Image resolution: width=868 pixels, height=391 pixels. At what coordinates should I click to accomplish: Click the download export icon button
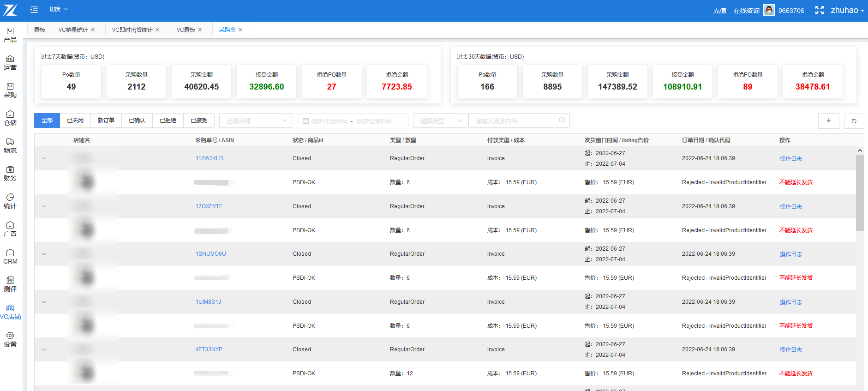click(828, 121)
